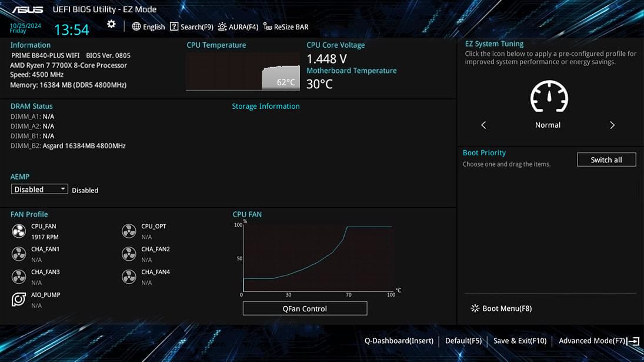Click Save & Exit(F10)

(x=520, y=341)
